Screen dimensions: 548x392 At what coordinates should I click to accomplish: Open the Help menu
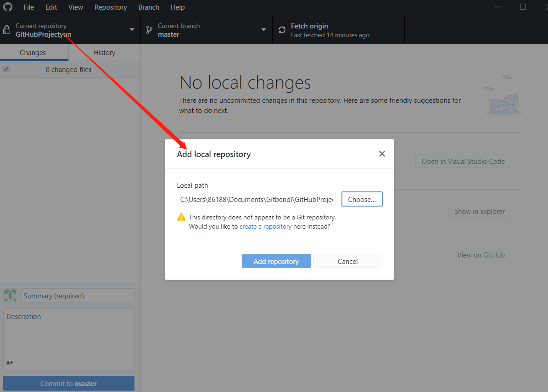[x=178, y=7]
